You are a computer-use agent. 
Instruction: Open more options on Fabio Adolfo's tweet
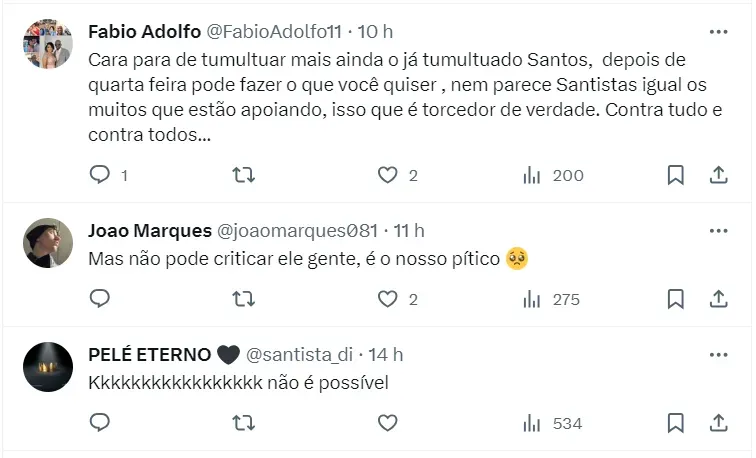coord(718,32)
